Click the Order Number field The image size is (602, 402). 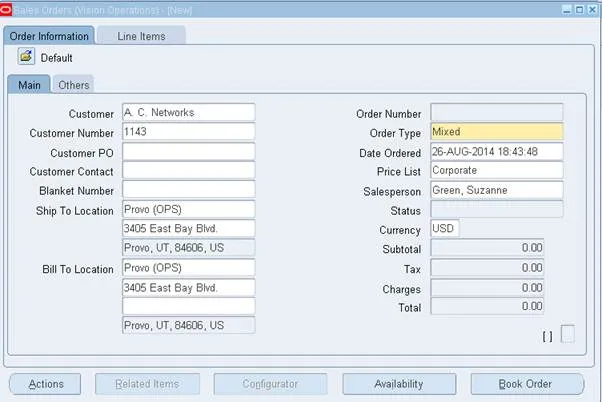click(x=497, y=112)
